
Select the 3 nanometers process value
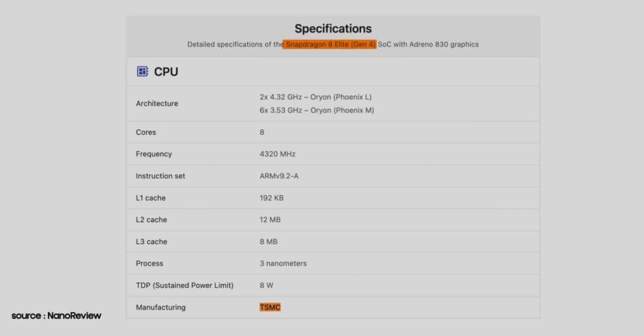(283, 264)
